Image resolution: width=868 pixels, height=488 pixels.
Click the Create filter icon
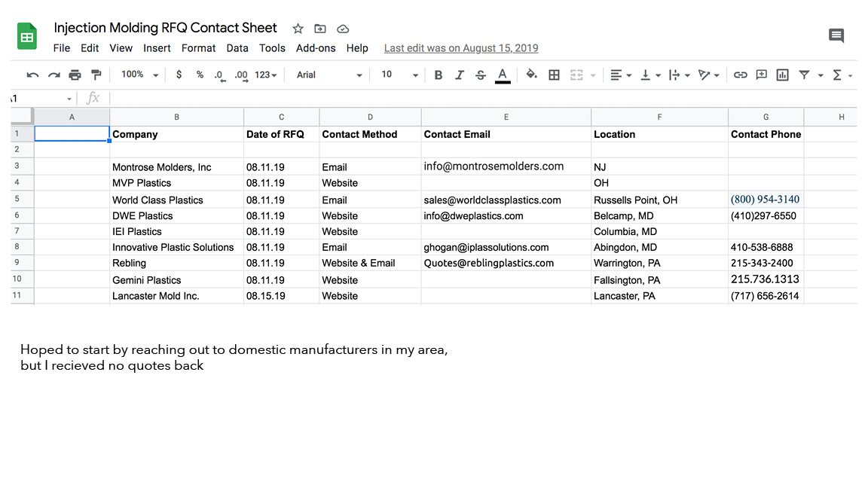pos(805,75)
